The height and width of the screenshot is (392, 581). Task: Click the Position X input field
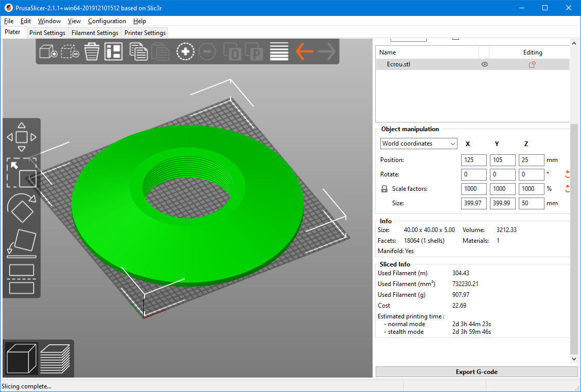tap(473, 160)
